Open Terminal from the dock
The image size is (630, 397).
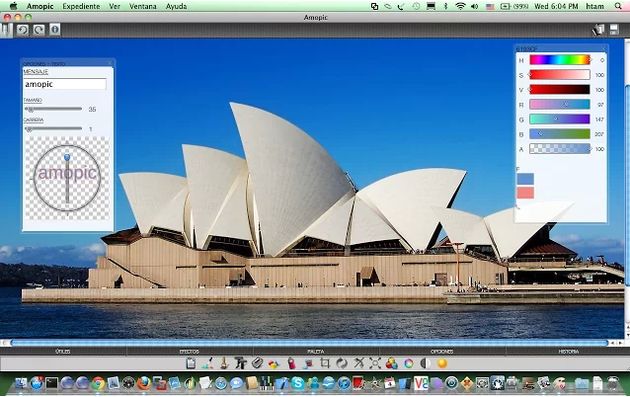[51, 383]
